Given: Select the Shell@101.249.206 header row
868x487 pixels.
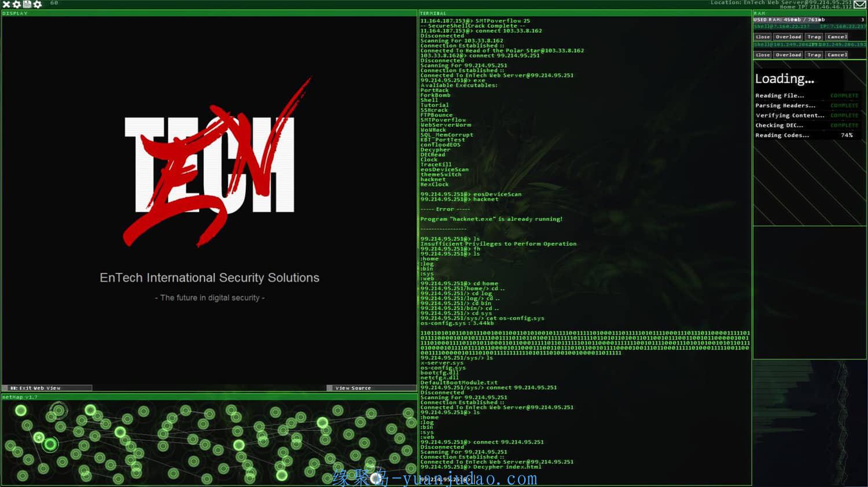Looking at the screenshot, I should (810, 45).
